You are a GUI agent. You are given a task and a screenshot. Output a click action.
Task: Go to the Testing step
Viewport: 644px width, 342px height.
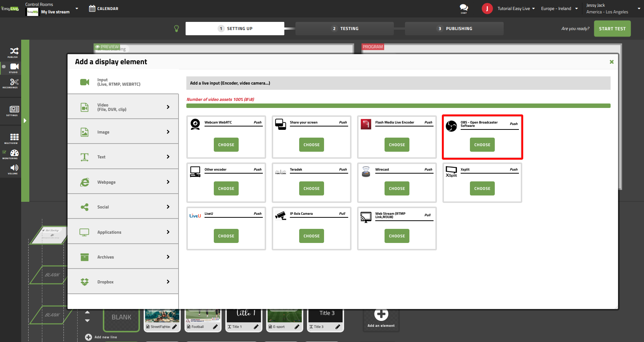click(344, 29)
